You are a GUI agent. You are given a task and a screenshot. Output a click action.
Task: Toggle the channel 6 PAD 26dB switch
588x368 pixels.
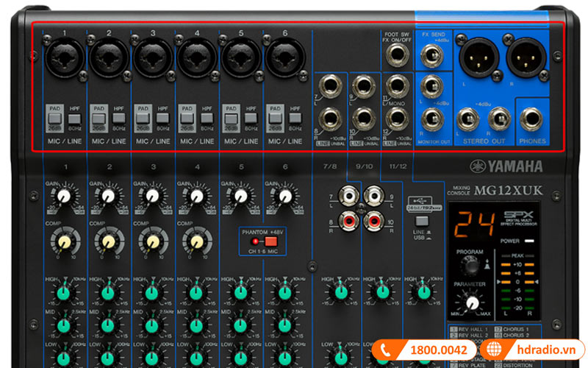point(275,118)
